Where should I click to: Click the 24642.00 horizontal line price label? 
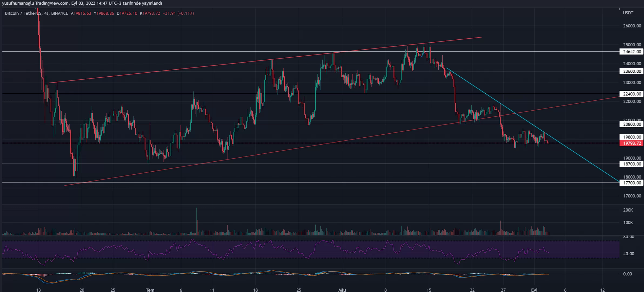631,52
